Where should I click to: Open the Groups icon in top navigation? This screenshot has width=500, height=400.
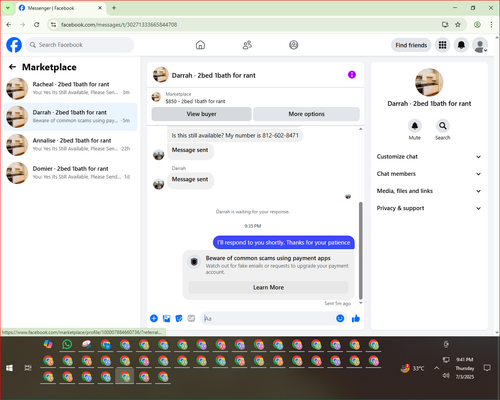click(294, 45)
